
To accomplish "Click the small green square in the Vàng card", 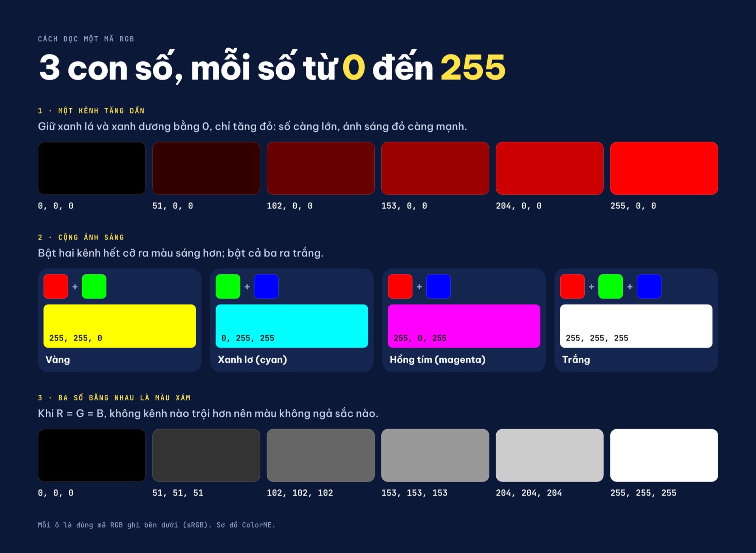I will pyautogui.click(x=94, y=286).
